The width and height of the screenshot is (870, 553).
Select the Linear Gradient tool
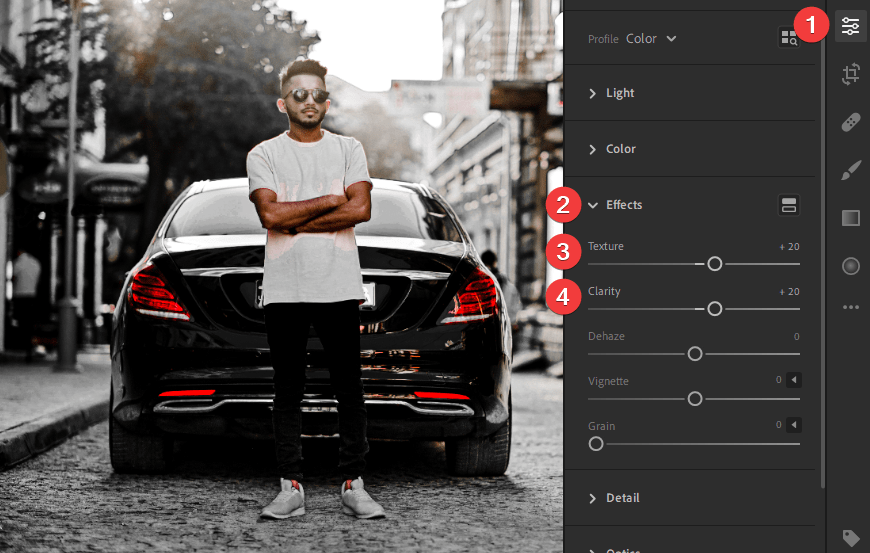[851, 218]
